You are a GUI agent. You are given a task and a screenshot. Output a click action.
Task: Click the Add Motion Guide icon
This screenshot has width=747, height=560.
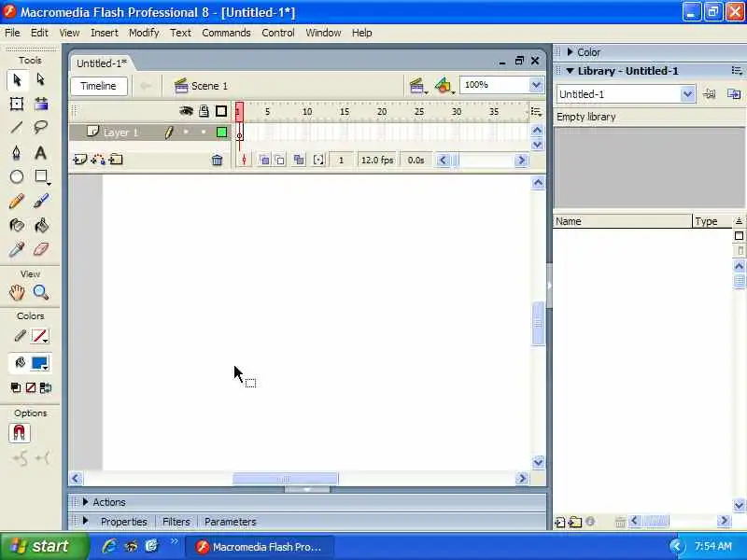[98, 160]
